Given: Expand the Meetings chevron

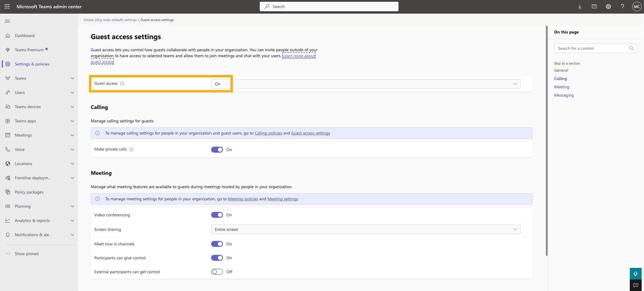Looking at the screenshot, I should (x=72, y=135).
